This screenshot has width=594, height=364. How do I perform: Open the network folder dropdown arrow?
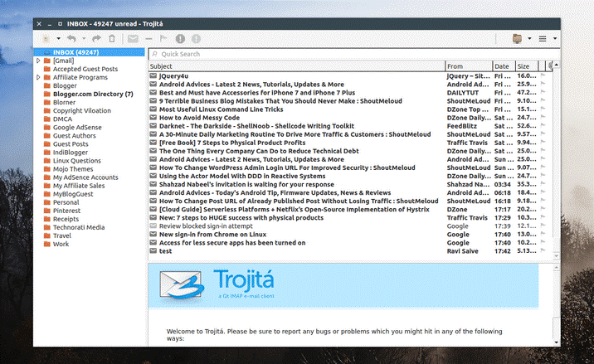click(x=529, y=39)
